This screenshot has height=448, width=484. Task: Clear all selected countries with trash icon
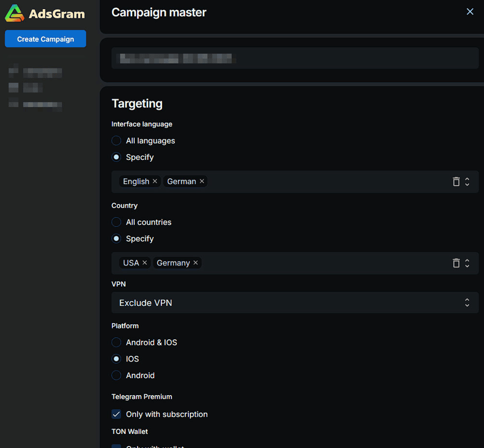pyautogui.click(x=456, y=263)
